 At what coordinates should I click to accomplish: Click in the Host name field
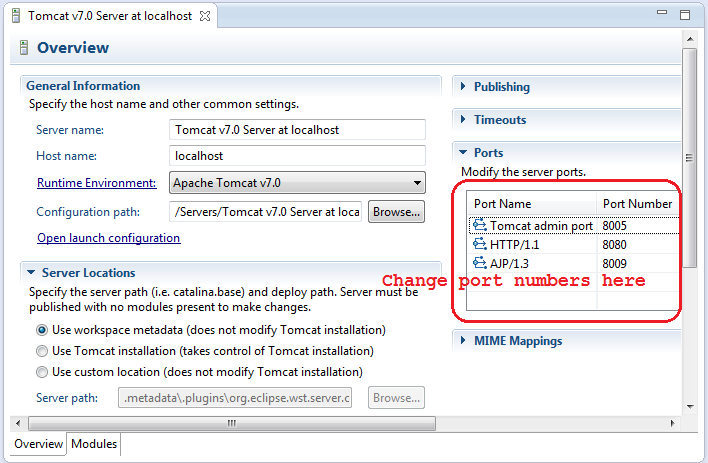tap(297, 156)
